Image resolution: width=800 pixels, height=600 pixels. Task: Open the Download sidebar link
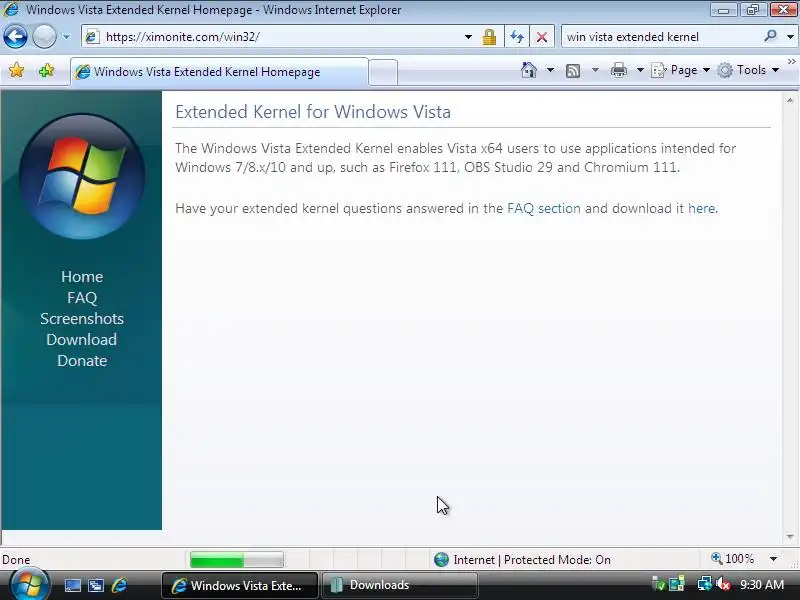point(82,339)
